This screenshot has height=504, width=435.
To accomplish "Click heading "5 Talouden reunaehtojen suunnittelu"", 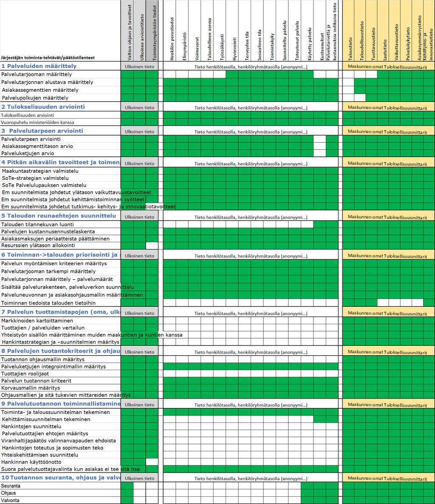I will (59, 216).
